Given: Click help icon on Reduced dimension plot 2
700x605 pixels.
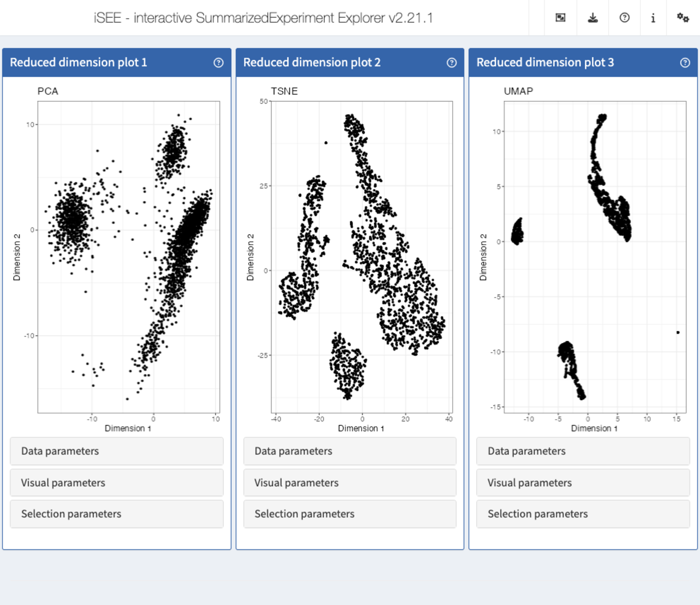Looking at the screenshot, I should click(x=452, y=62).
